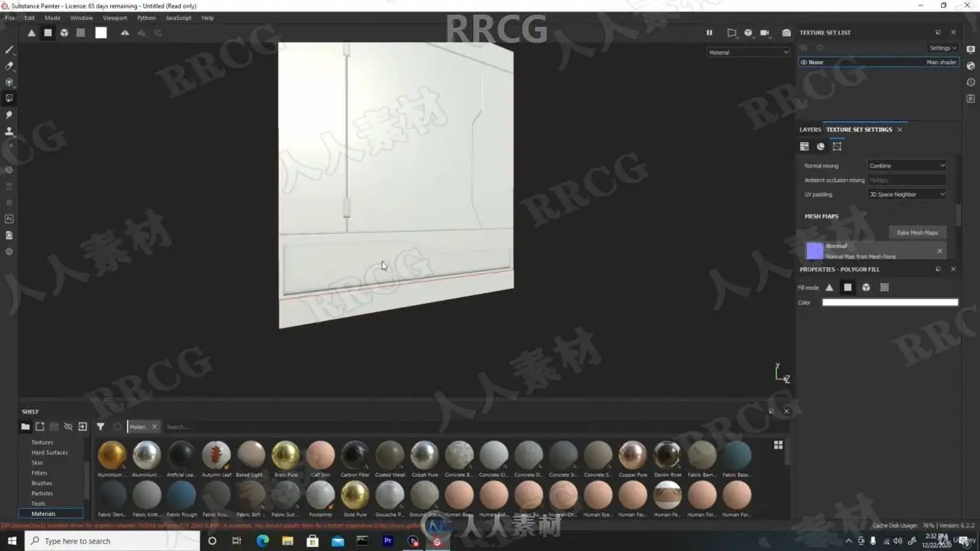The image size is (980, 551).
Task: Select the Smudge tool
Action: click(x=9, y=115)
